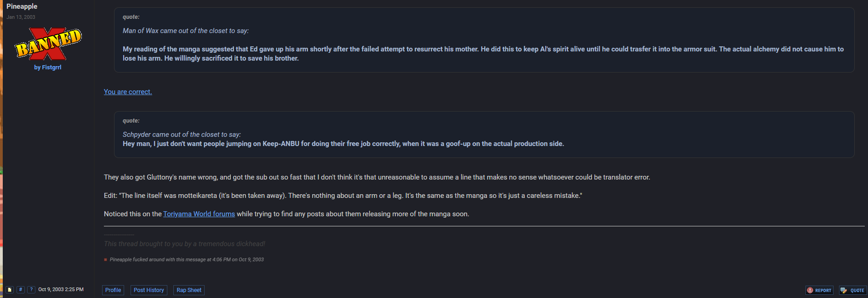
Task: Click the red exclamation Report icon
Action: pyautogui.click(x=810, y=290)
